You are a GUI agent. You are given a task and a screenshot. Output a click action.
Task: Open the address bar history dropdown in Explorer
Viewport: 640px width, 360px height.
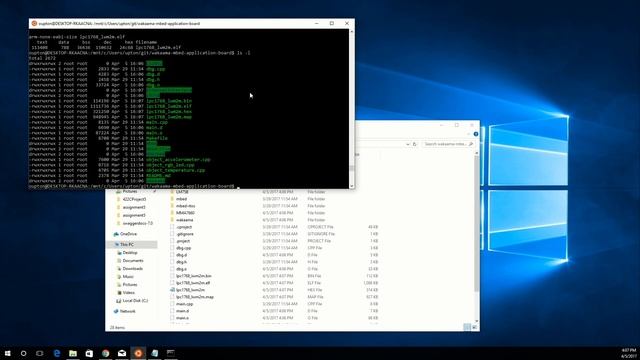click(x=407, y=144)
